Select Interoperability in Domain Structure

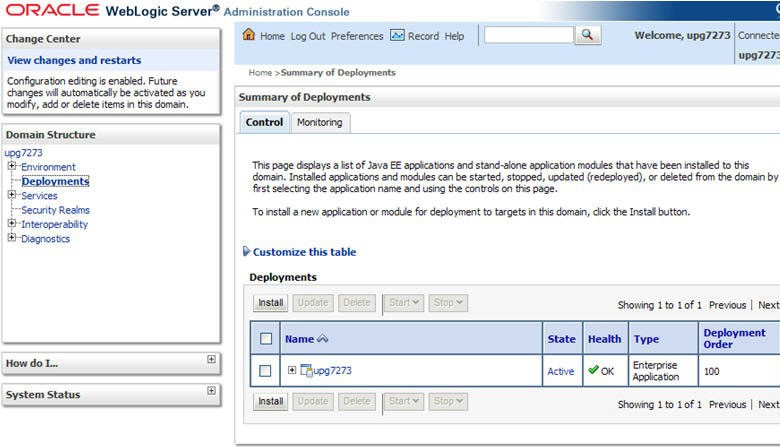54,225
